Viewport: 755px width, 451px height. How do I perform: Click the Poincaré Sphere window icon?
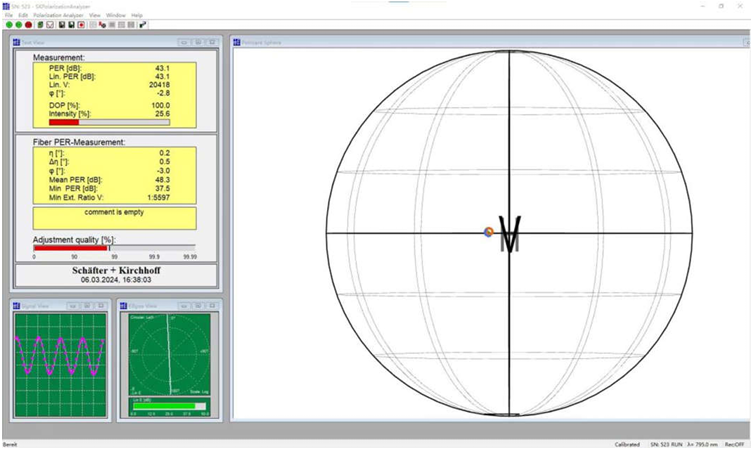tap(236, 42)
